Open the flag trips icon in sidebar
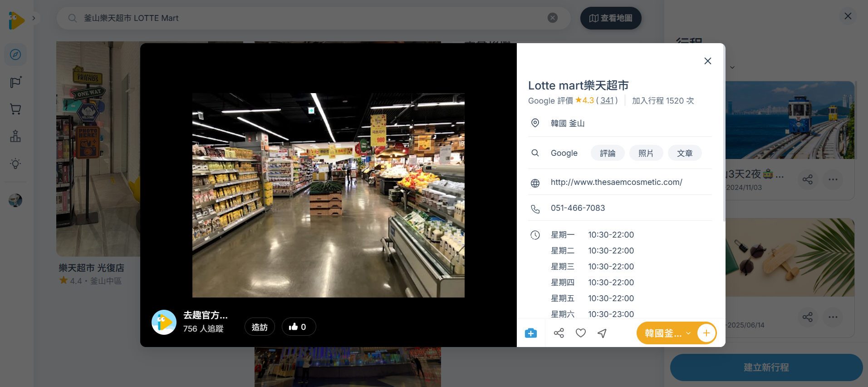 coord(15,82)
